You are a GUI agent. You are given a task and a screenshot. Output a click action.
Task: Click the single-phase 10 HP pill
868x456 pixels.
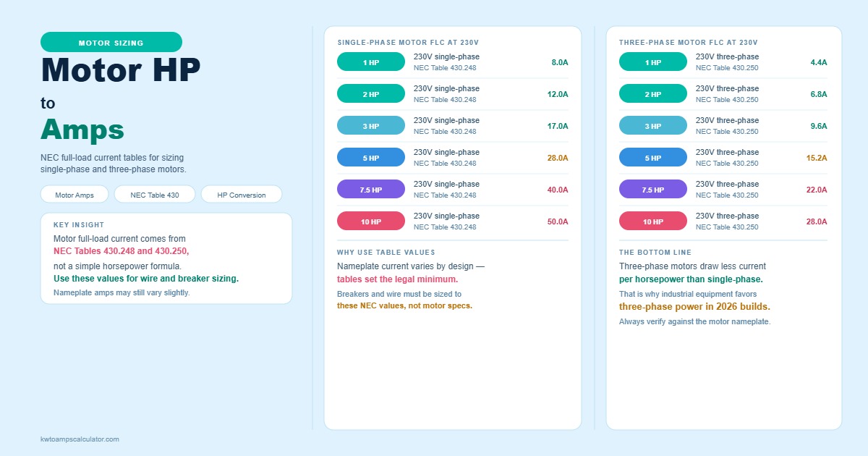pyautogui.click(x=371, y=221)
